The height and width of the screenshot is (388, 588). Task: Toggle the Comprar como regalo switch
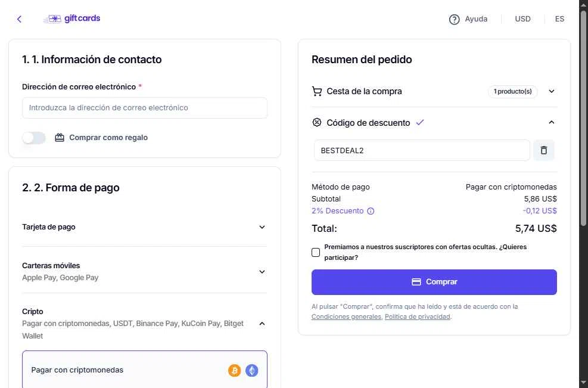34,138
